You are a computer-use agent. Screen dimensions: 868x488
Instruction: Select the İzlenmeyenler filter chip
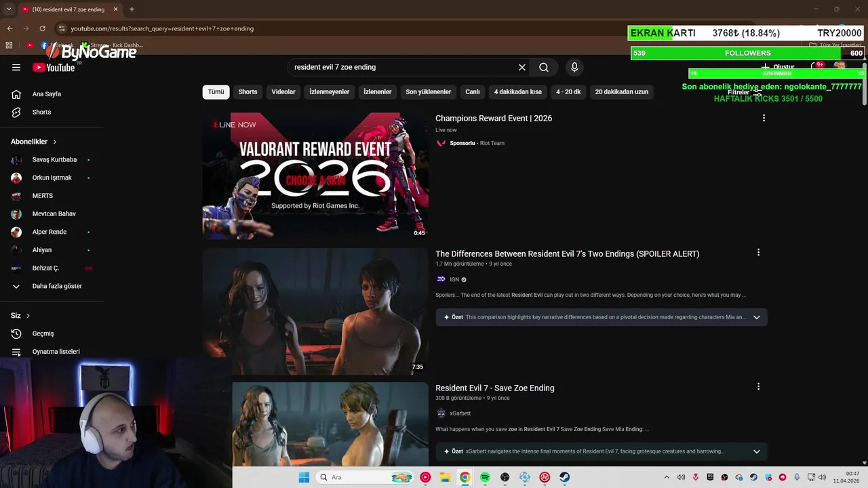click(330, 91)
